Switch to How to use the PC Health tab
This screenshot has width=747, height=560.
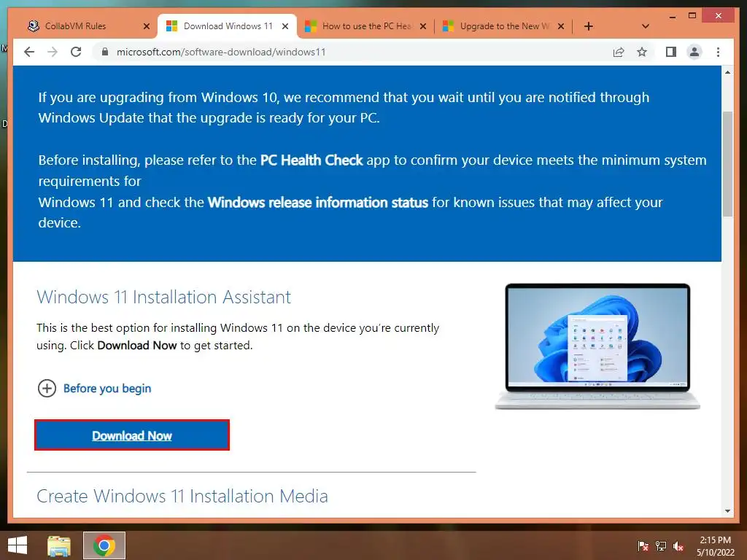click(x=365, y=26)
